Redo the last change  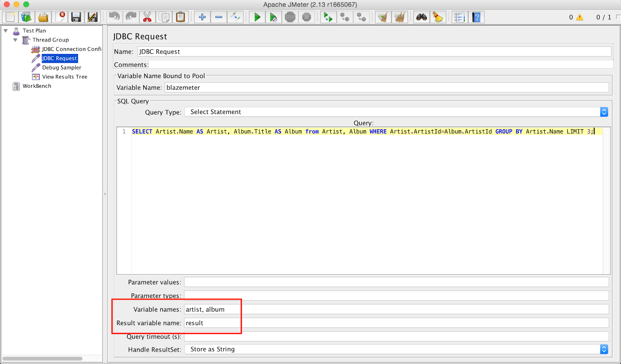[x=131, y=17]
